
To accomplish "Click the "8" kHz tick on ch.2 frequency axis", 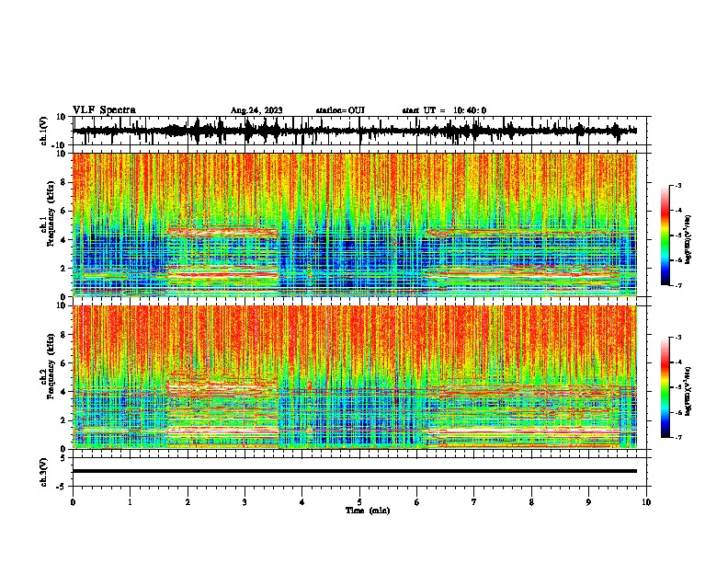I will click(63, 335).
